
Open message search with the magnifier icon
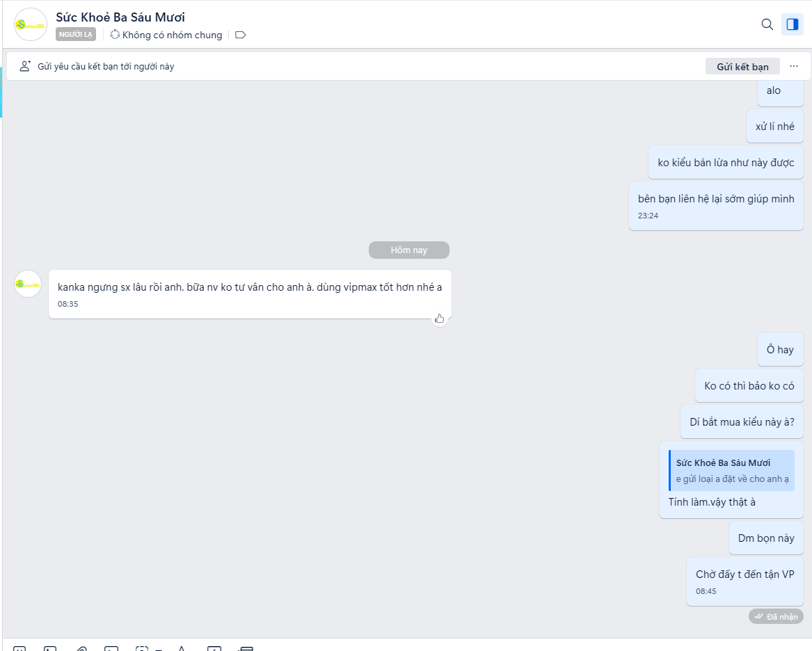(x=767, y=24)
